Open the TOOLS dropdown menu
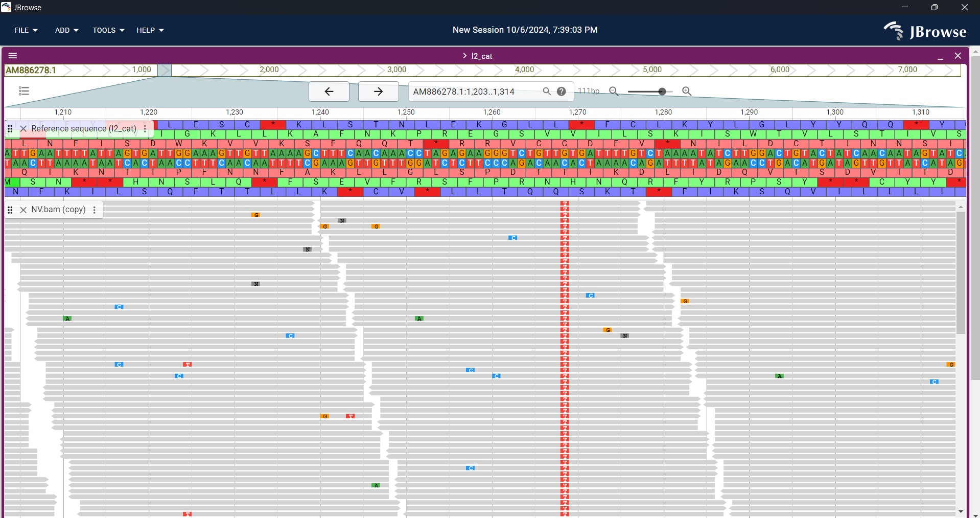 (108, 31)
